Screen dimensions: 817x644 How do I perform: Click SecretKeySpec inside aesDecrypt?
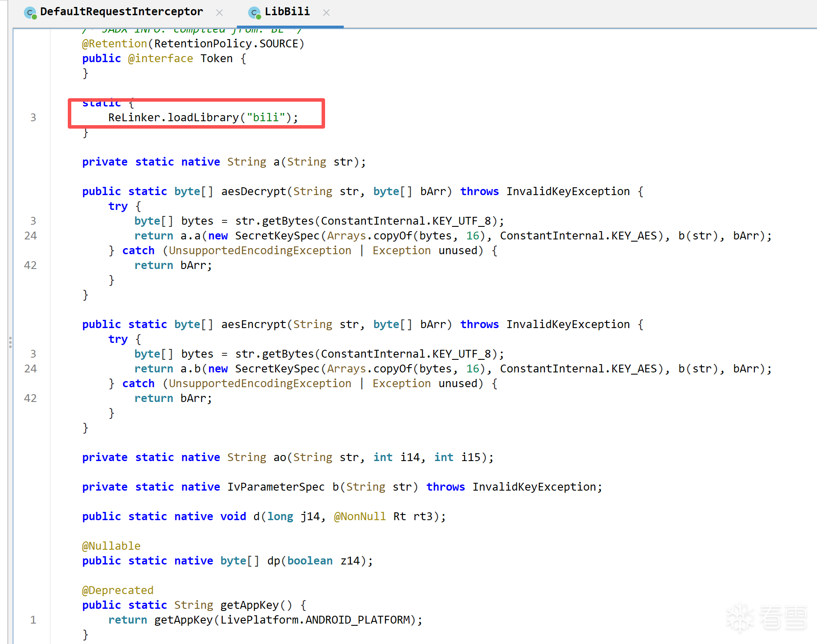pyautogui.click(x=277, y=236)
